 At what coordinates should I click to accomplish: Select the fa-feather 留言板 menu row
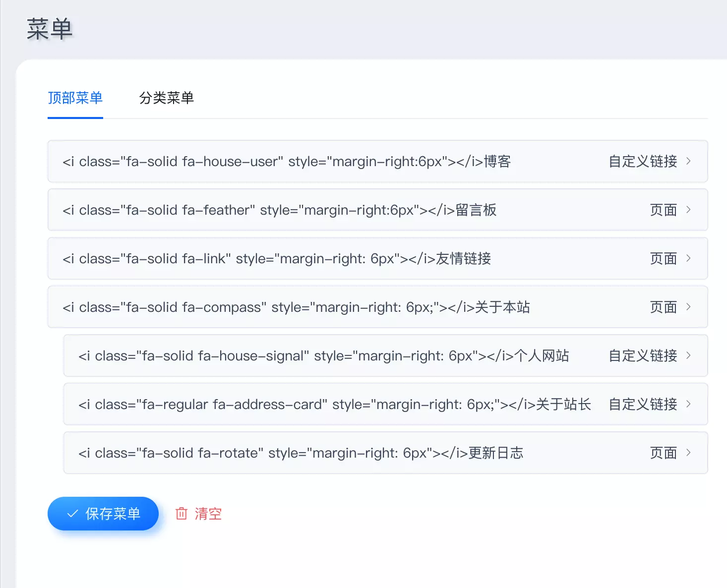(x=279, y=210)
